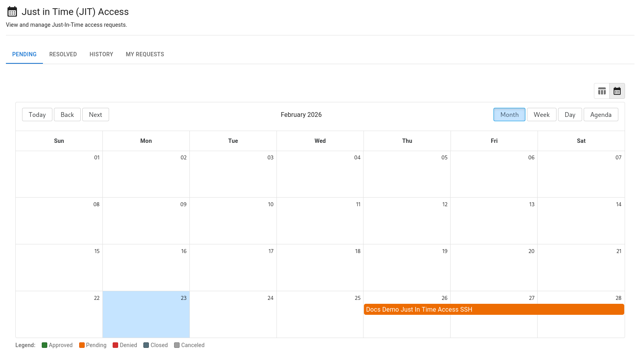The height and width of the screenshot is (364, 640).
Task: Click the green Approved legend swatch
Action: click(45, 345)
